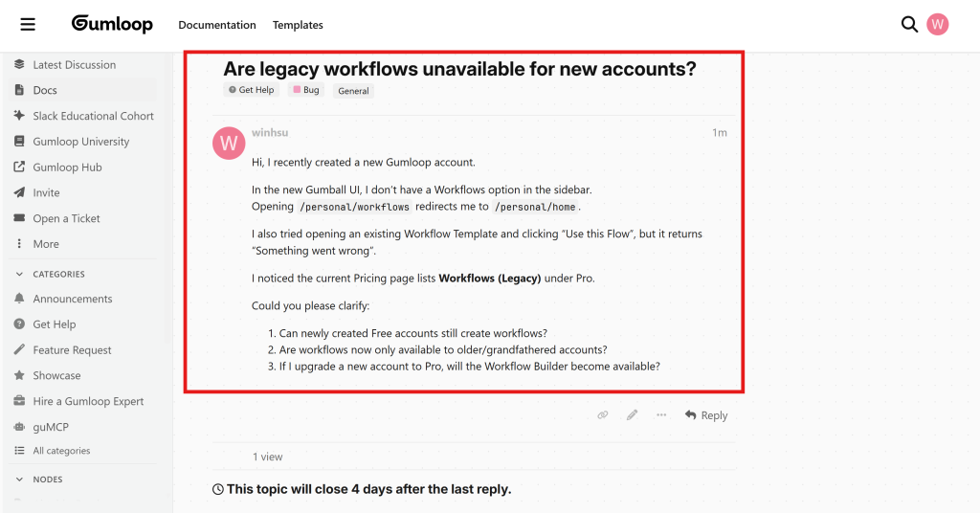
Task: Click the topic will close notice
Action: point(368,489)
